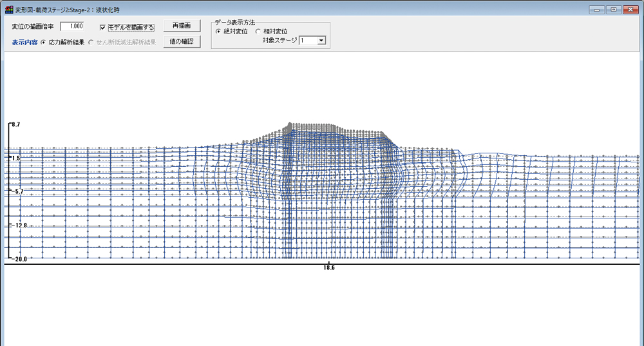Toggle the モデルを描画する checkbox

(x=103, y=28)
